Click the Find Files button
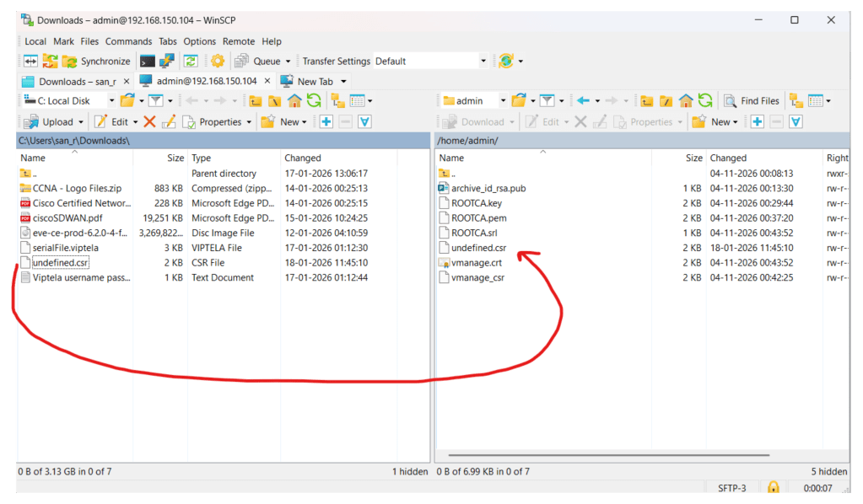 pyautogui.click(x=752, y=101)
